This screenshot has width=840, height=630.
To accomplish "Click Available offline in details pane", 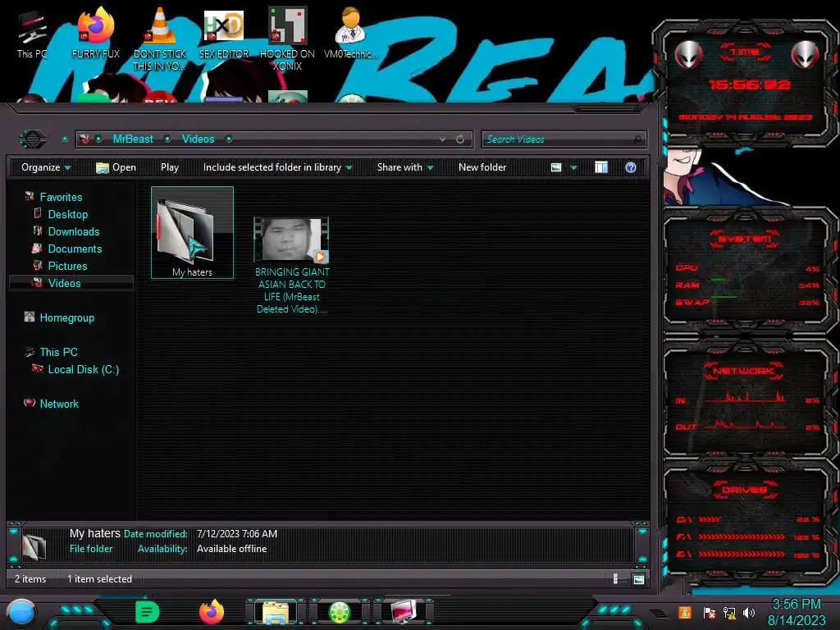I will (x=231, y=549).
